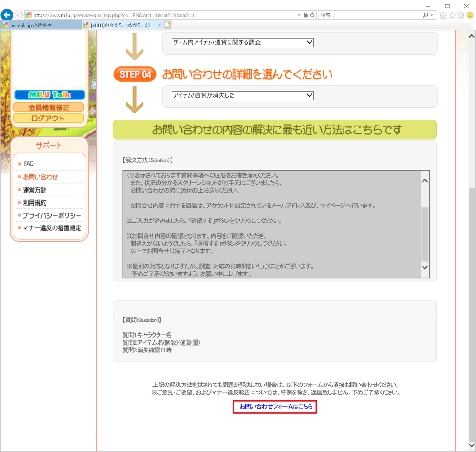
Task: Minimize the browser window
Action: click(x=428, y=6)
